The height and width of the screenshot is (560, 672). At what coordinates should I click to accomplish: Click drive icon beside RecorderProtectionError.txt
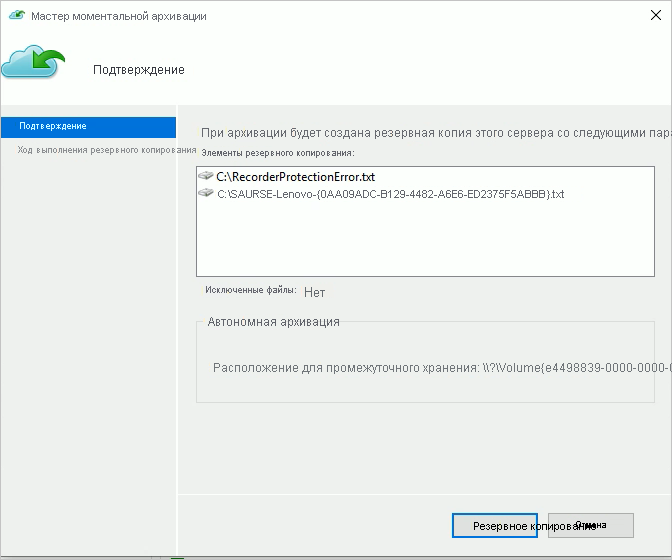click(206, 176)
